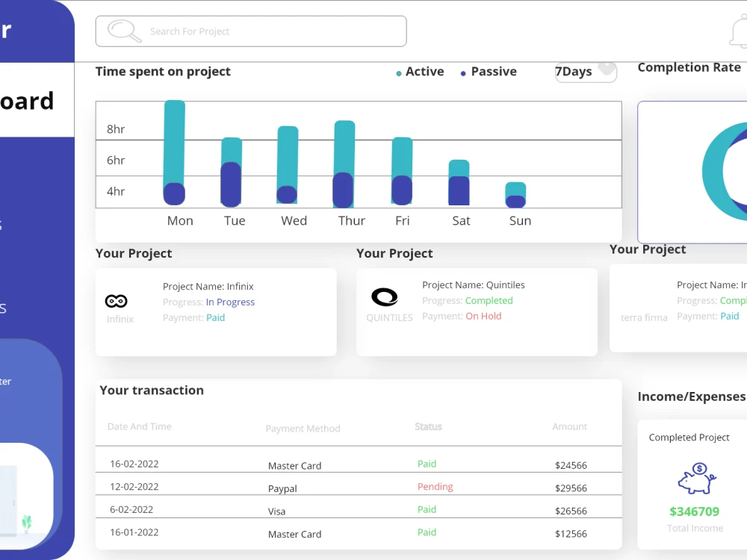Open the Quintiles project card
Screen dimensions: 747x560
[477, 312]
